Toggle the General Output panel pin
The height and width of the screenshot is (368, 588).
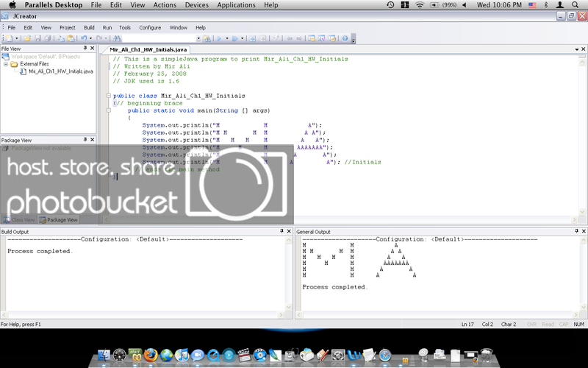click(x=576, y=231)
